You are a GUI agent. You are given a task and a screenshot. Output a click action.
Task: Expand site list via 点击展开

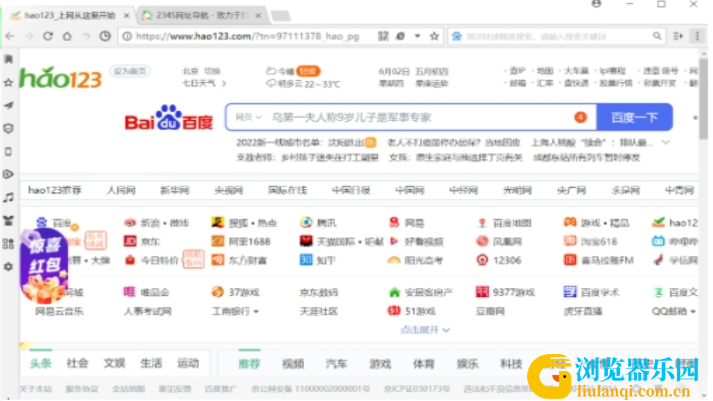(x=425, y=330)
